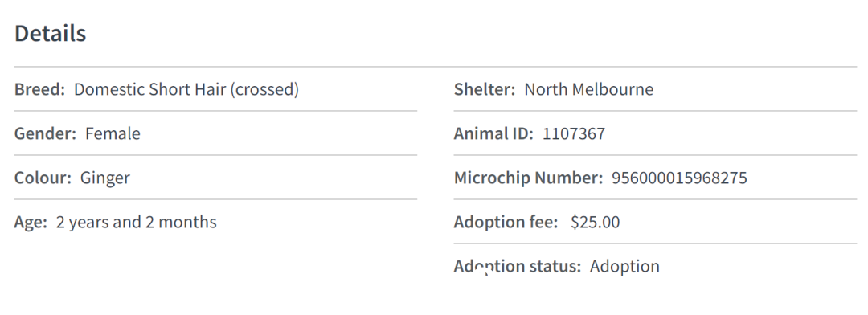Click the microchip number 956000015968275
868x315 pixels.
[x=679, y=178]
